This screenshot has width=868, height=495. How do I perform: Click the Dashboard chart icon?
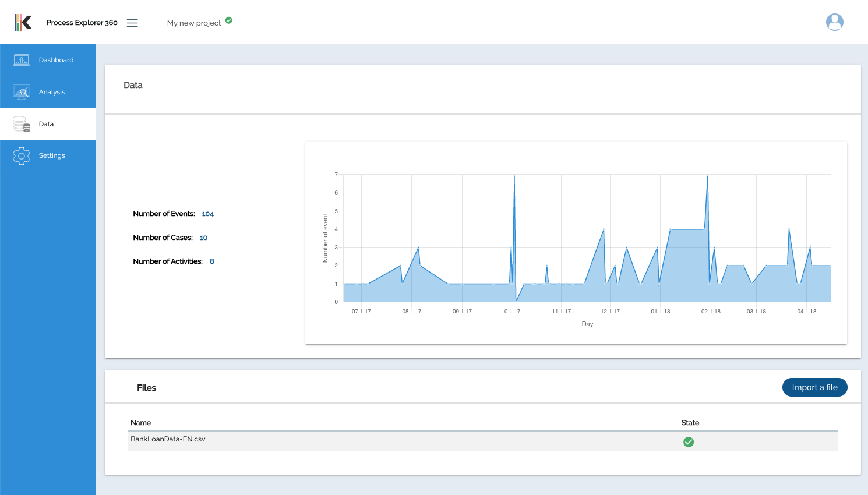point(22,60)
